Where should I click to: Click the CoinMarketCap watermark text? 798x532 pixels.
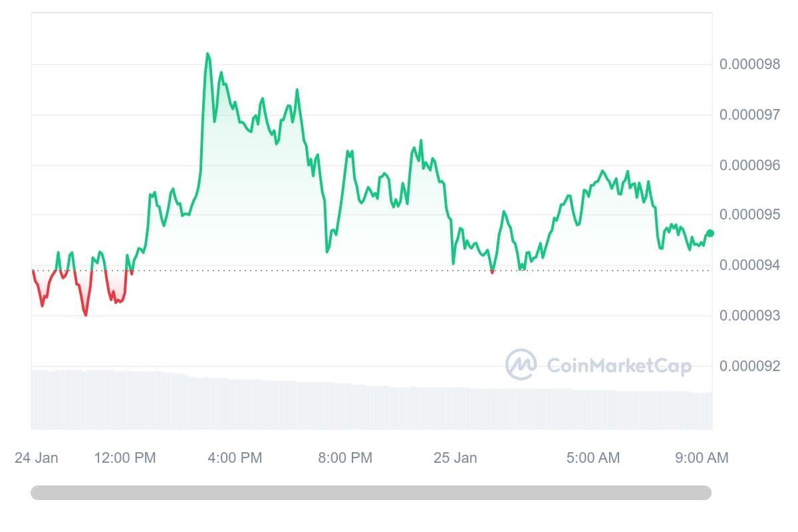tap(618, 366)
